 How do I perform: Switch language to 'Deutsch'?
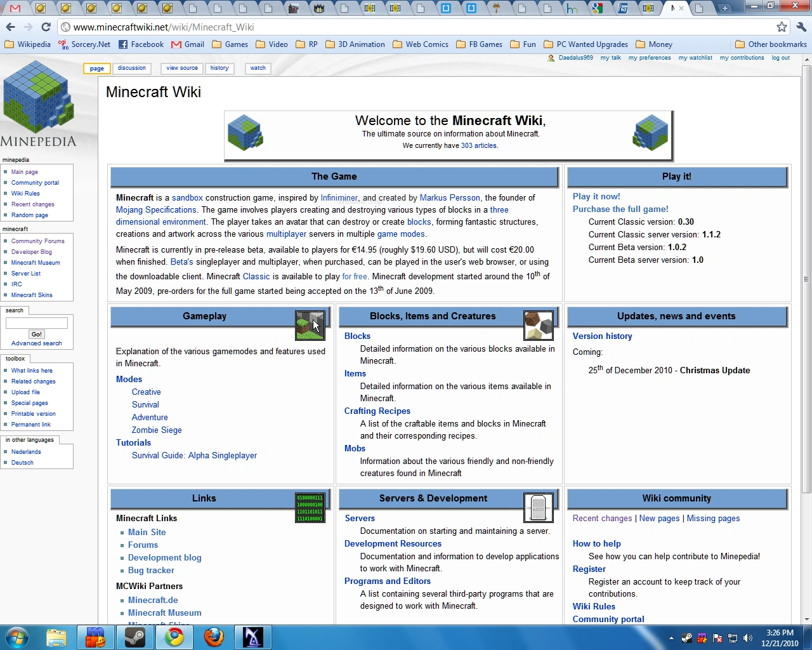pos(22,463)
